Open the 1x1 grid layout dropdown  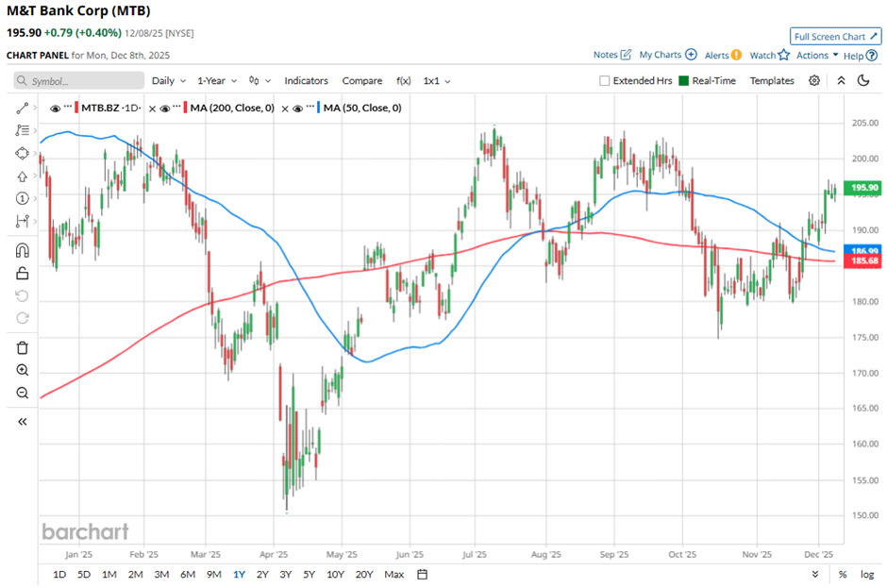click(437, 81)
